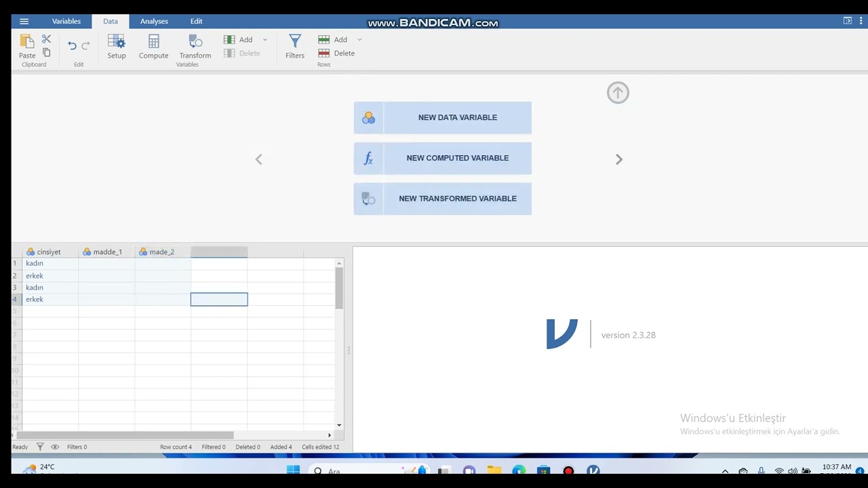Go to previous variable with left chevron
The height and width of the screenshot is (488, 868).
coord(258,159)
